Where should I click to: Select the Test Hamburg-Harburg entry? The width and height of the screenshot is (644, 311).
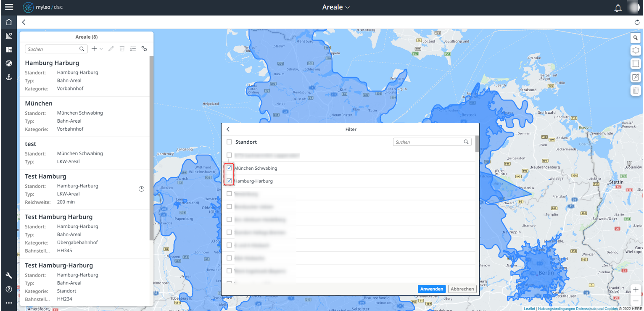(84, 282)
